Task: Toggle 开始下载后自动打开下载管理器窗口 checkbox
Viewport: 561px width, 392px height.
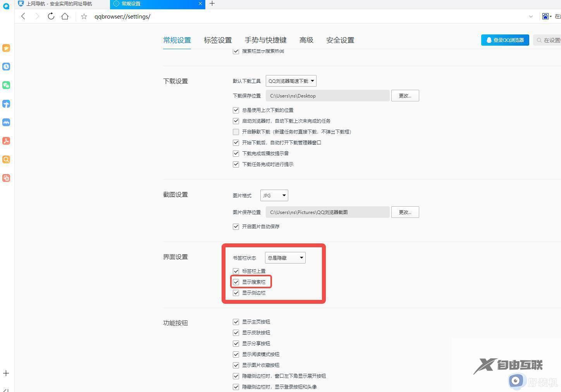Action: 236,143
